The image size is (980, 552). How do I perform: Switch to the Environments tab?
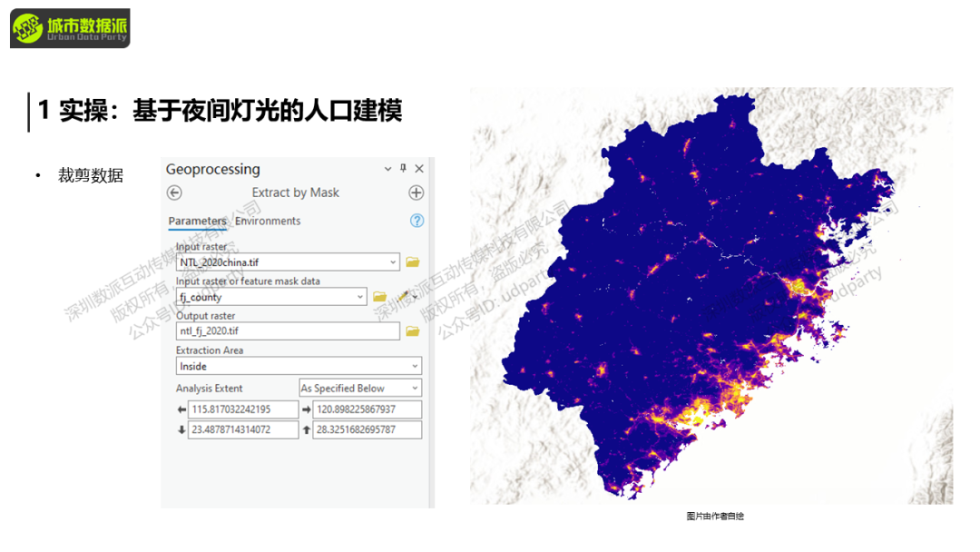click(x=268, y=221)
